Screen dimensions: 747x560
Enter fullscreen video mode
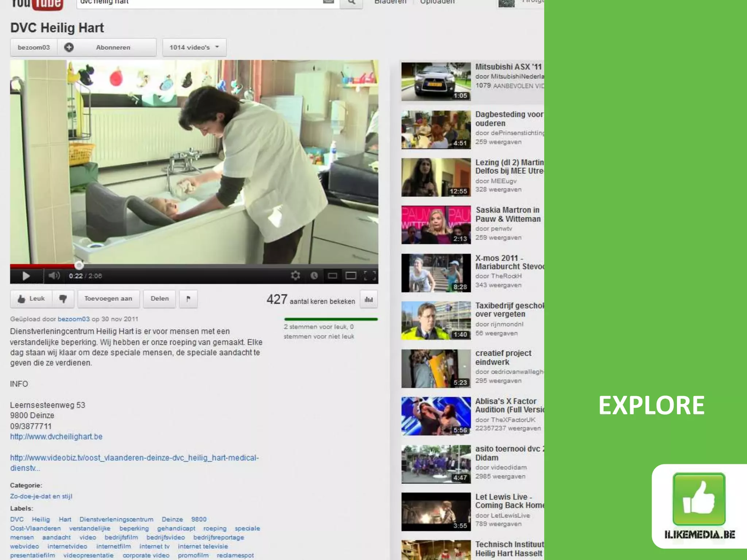point(369,276)
